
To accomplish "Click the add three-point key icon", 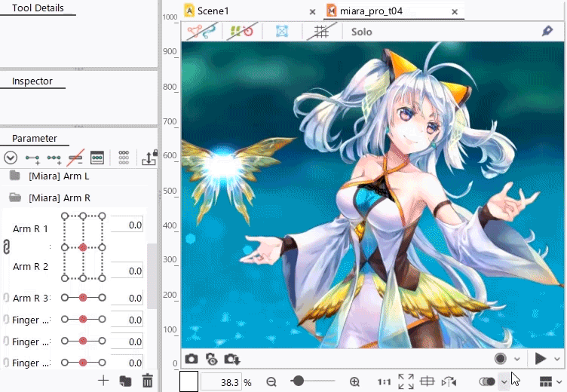I will point(54,158).
